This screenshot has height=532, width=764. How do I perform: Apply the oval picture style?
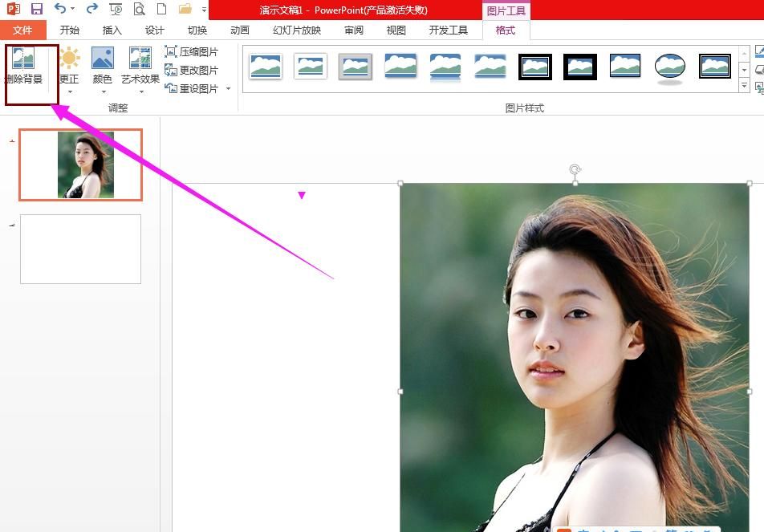pyautogui.click(x=669, y=67)
